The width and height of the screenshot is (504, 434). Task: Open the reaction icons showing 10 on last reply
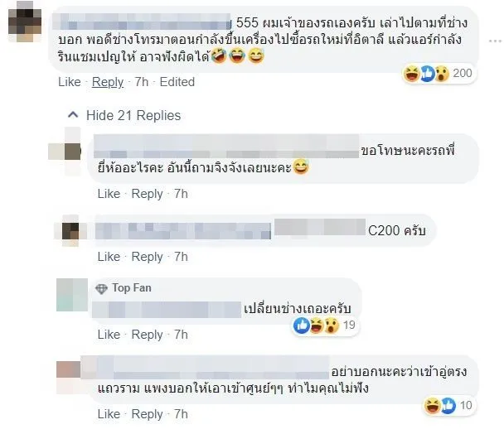(448, 405)
